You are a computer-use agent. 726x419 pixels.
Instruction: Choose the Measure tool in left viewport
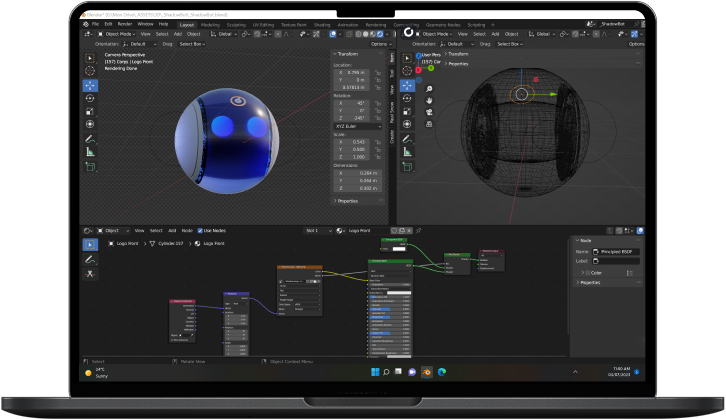(90, 151)
